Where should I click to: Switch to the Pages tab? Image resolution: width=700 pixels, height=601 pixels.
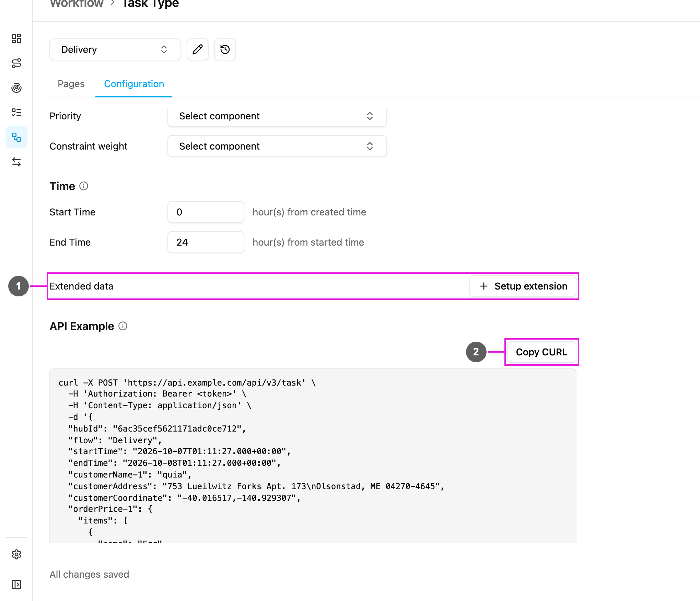71,84
